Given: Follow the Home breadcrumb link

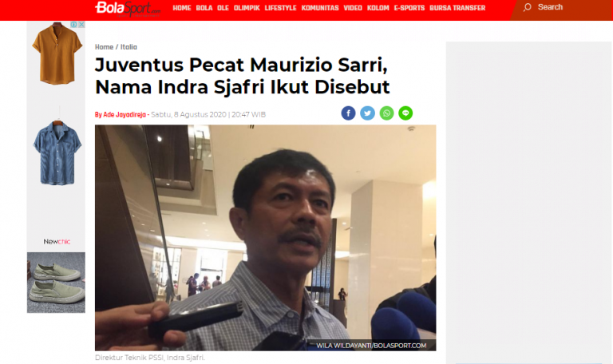Looking at the screenshot, I should (104, 47).
